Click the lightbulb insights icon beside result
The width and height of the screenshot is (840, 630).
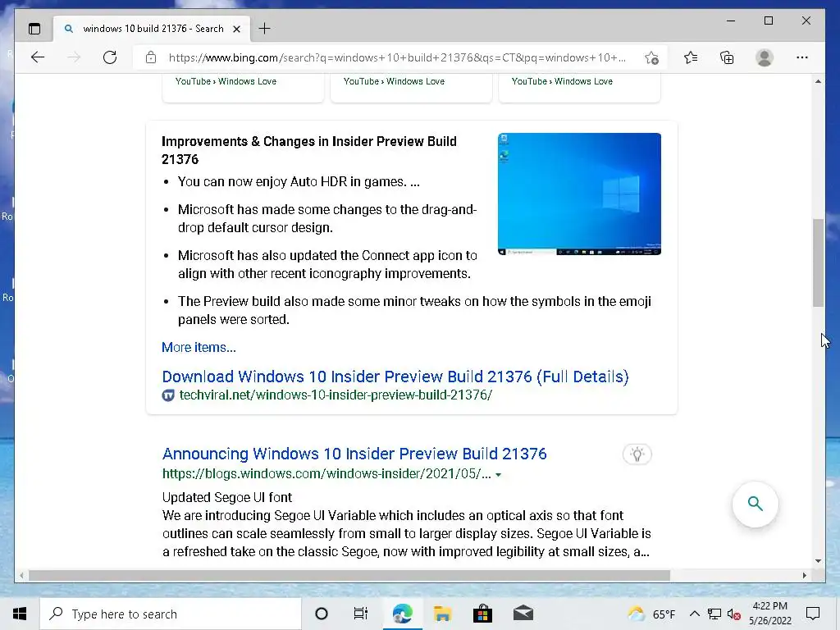[x=637, y=454]
